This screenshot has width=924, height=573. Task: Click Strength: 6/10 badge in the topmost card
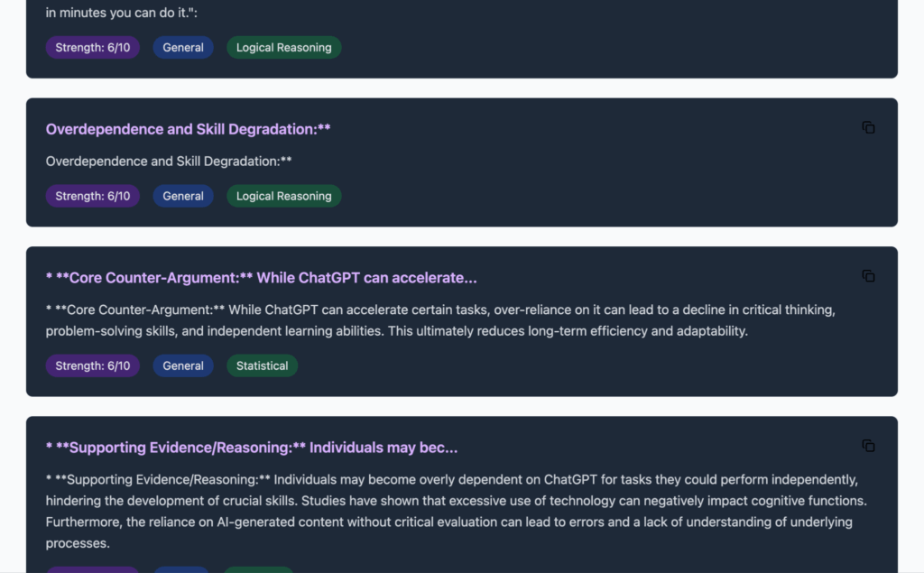coord(93,48)
